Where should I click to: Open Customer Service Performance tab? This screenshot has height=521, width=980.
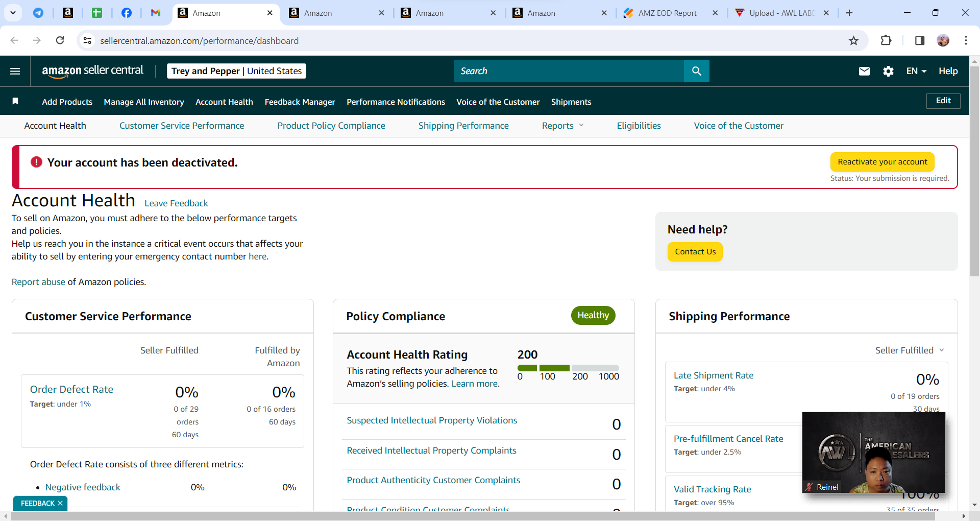tap(182, 126)
